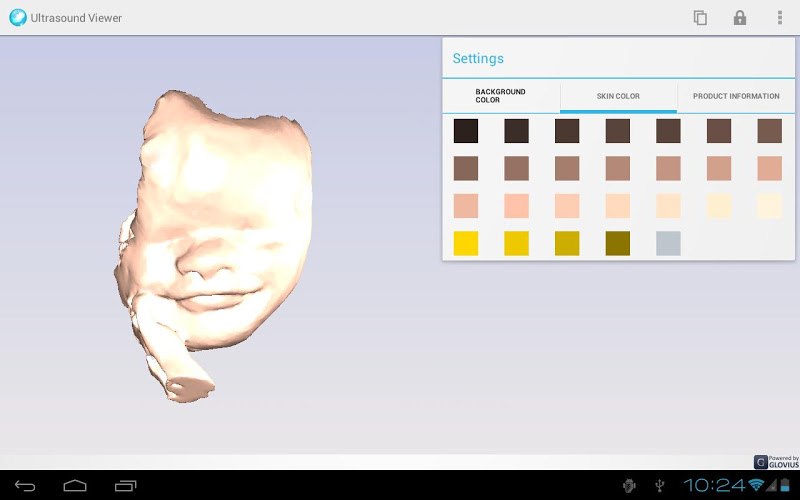
Task: Choose the dark olive gold swatch
Action: [x=618, y=243]
